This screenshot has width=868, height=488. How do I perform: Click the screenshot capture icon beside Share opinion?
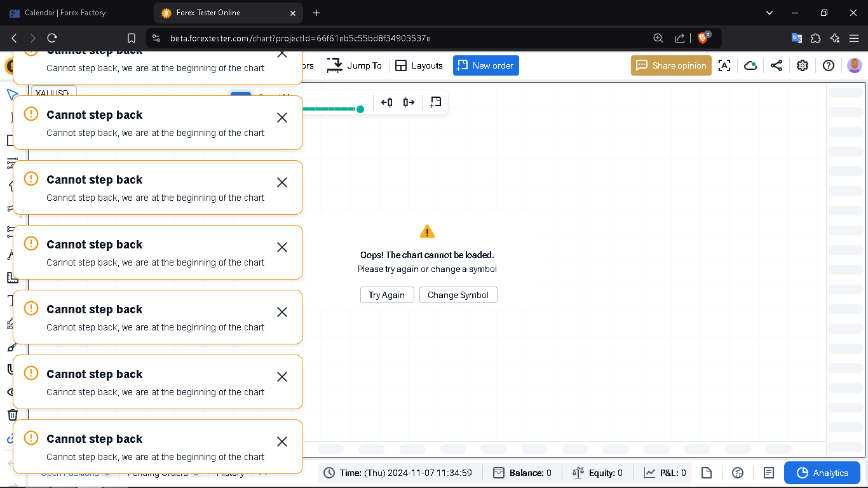[724, 65]
